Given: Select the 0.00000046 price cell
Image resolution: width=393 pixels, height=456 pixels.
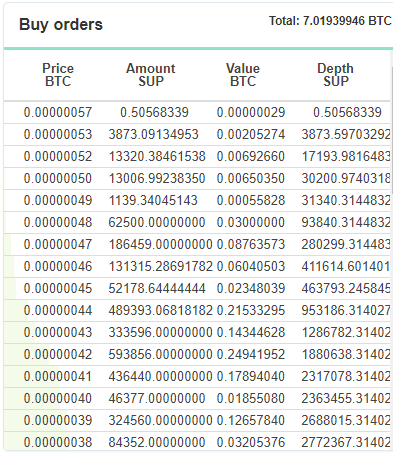Looking at the screenshot, I should (x=58, y=266).
